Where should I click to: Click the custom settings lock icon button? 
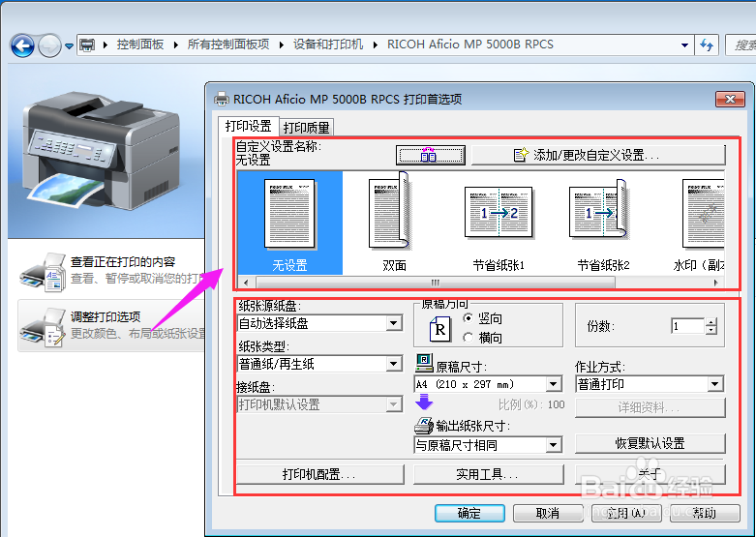click(x=430, y=155)
